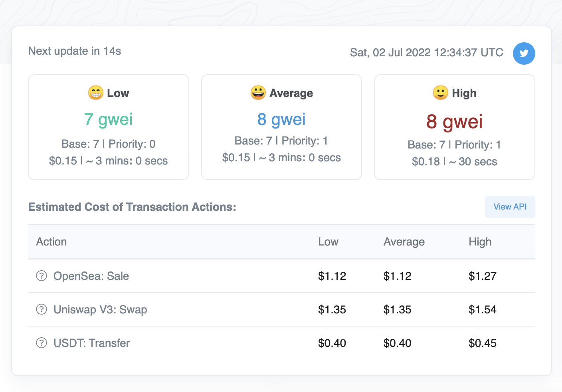Click the grinning emoji on Low card
The image size is (562, 392).
[x=95, y=93]
